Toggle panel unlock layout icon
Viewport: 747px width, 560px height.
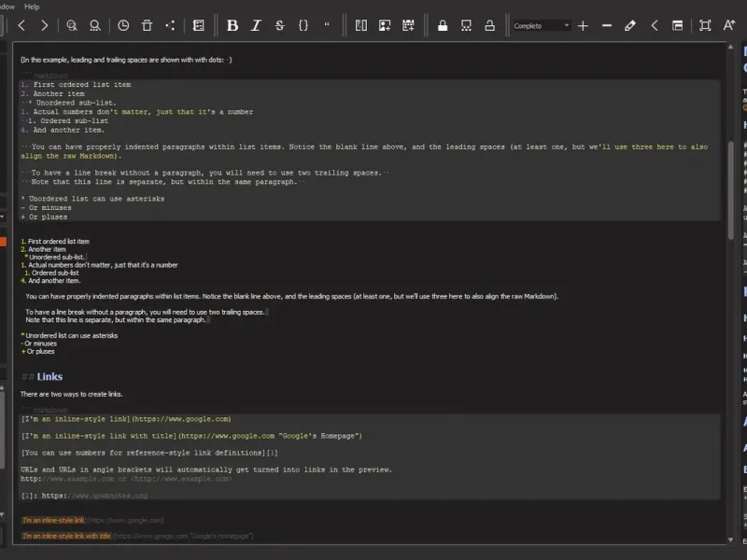point(678,26)
